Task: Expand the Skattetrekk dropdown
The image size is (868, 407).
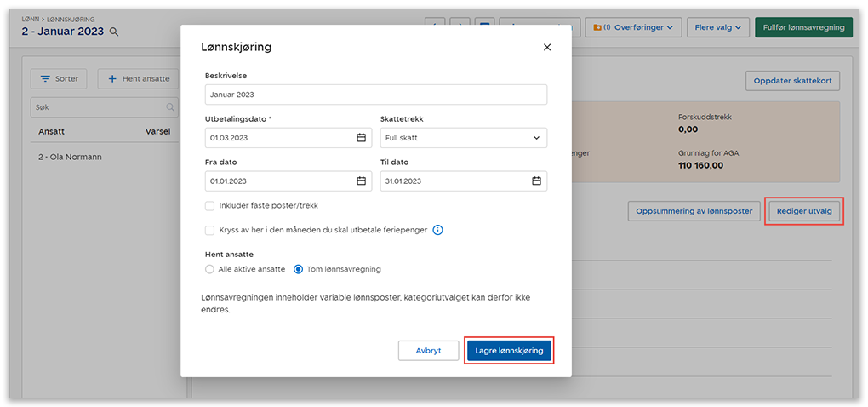Action: tap(463, 138)
